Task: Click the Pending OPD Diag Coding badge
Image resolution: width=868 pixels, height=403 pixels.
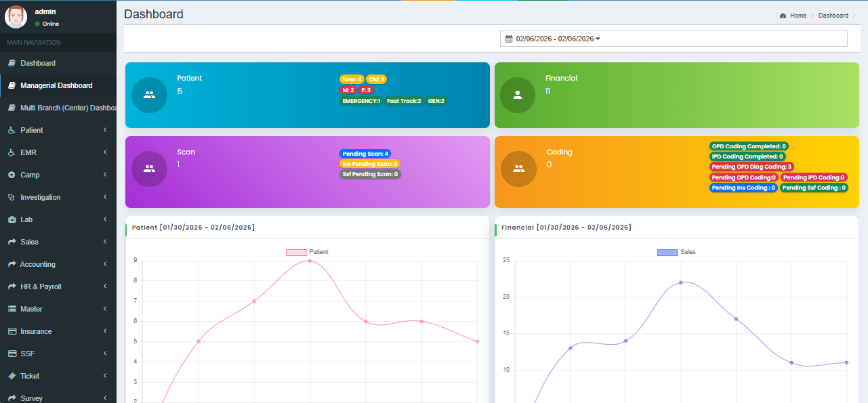Action: coord(751,167)
